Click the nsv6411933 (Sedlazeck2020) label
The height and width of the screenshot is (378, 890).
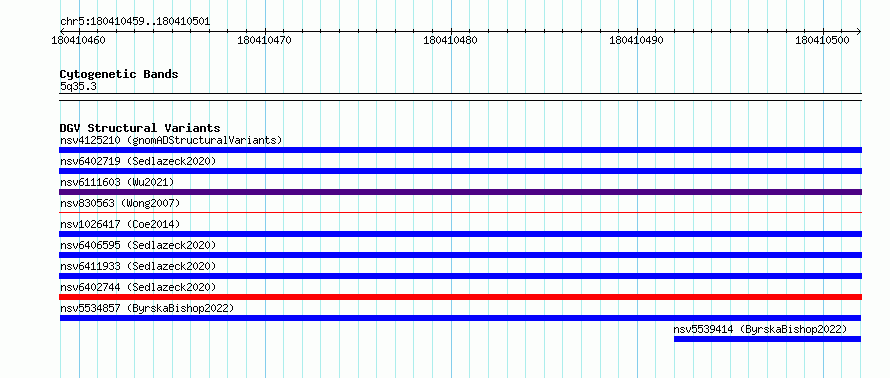pos(138,266)
